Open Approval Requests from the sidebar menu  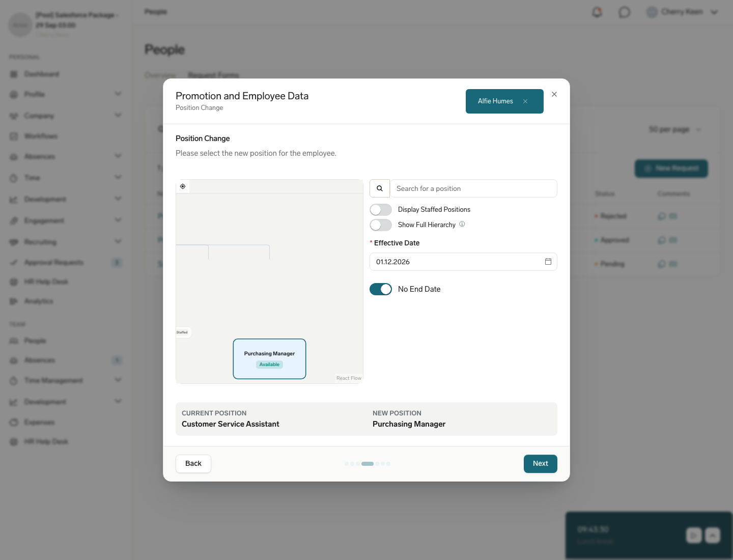[54, 263]
